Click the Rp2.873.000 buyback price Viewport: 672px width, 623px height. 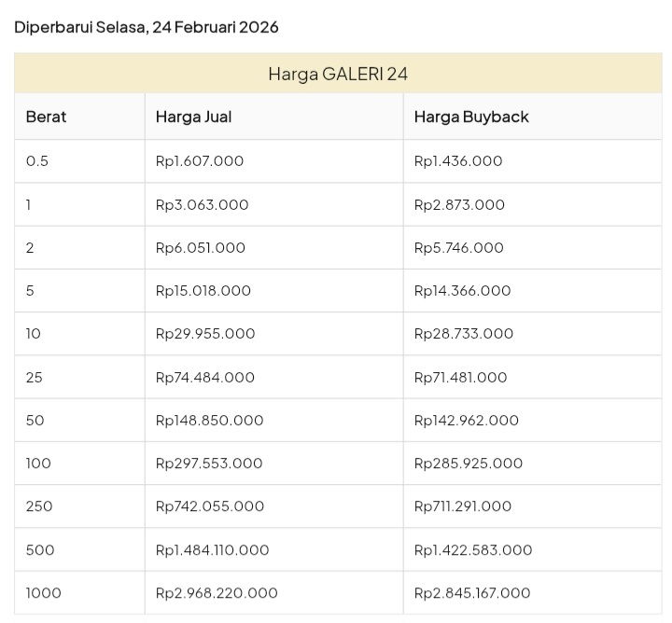tap(459, 204)
